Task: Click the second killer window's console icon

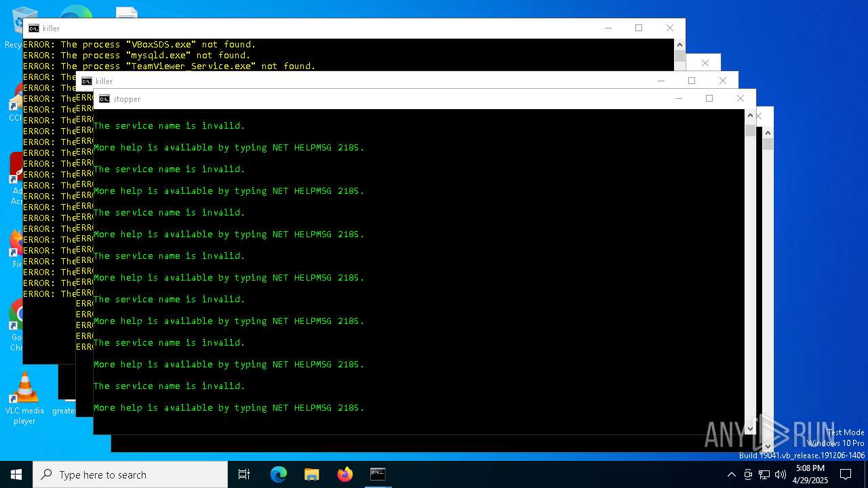Action: (86, 81)
